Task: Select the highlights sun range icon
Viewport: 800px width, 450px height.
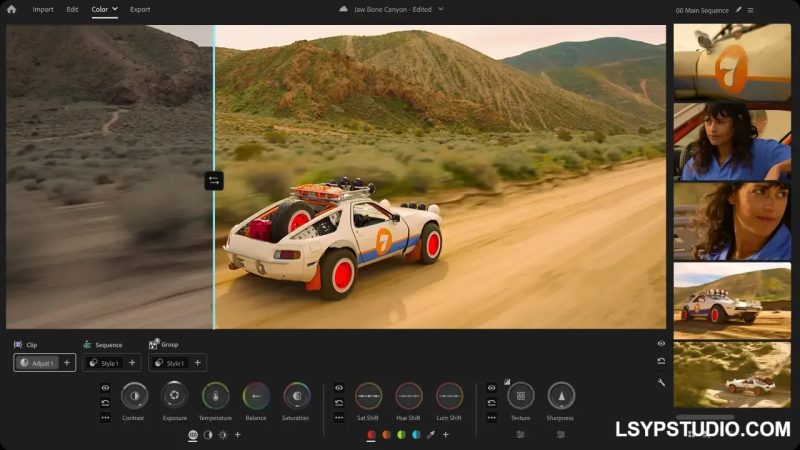Action: click(x=223, y=435)
